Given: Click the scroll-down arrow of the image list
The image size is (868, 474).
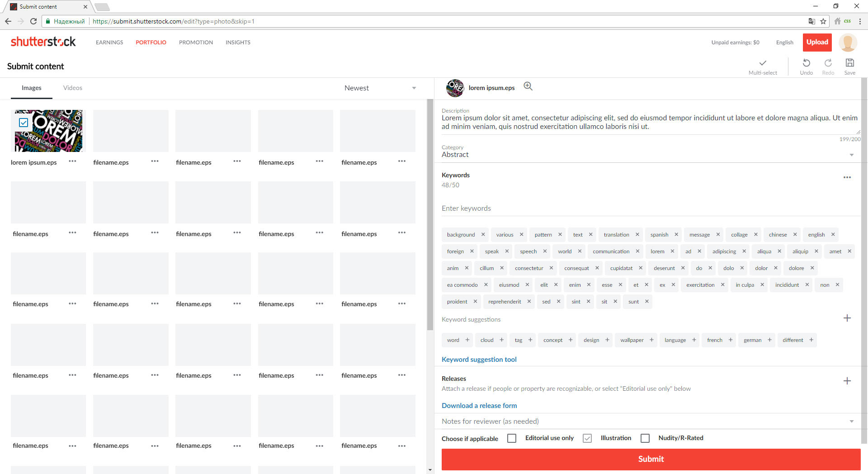Looking at the screenshot, I should (x=430, y=470).
